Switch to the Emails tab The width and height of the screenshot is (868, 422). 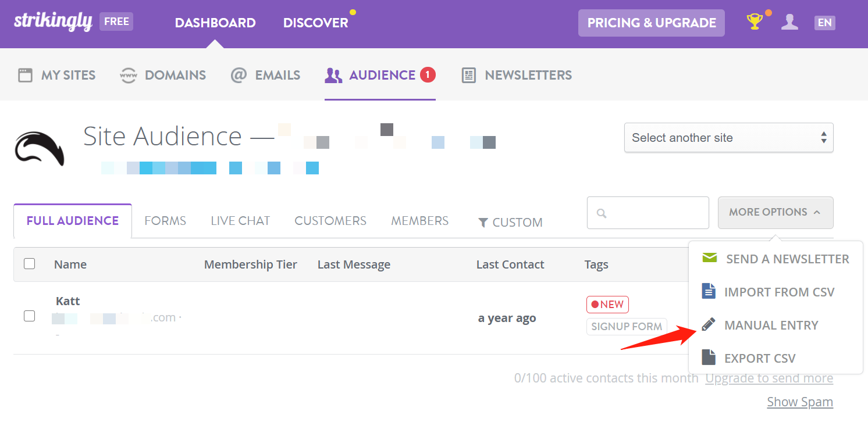coord(265,75)
